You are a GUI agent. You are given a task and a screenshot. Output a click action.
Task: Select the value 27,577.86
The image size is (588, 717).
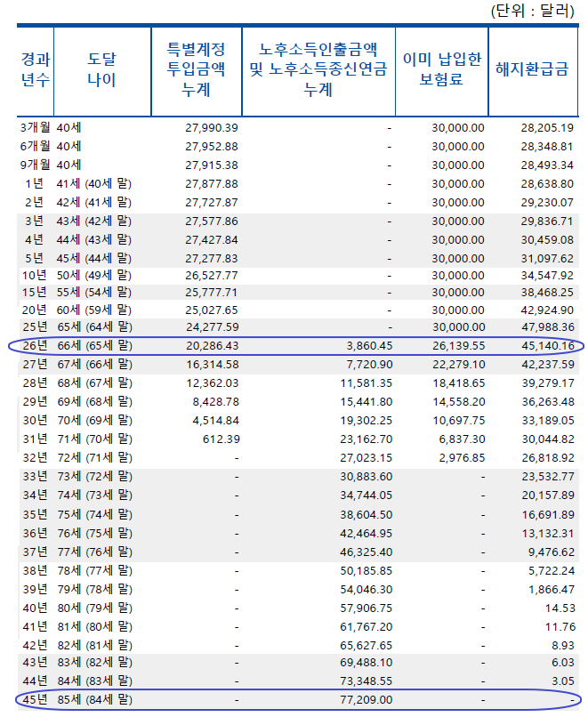coord(212,222)
